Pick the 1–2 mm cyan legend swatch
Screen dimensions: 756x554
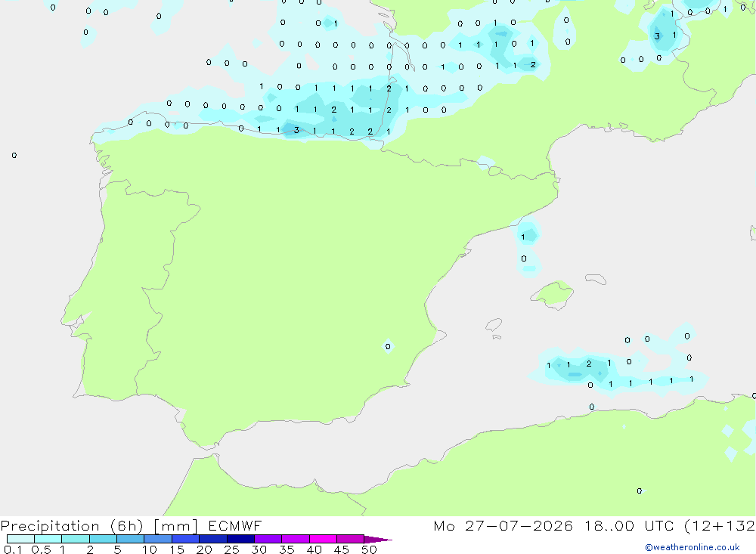[x=76, y=539]
